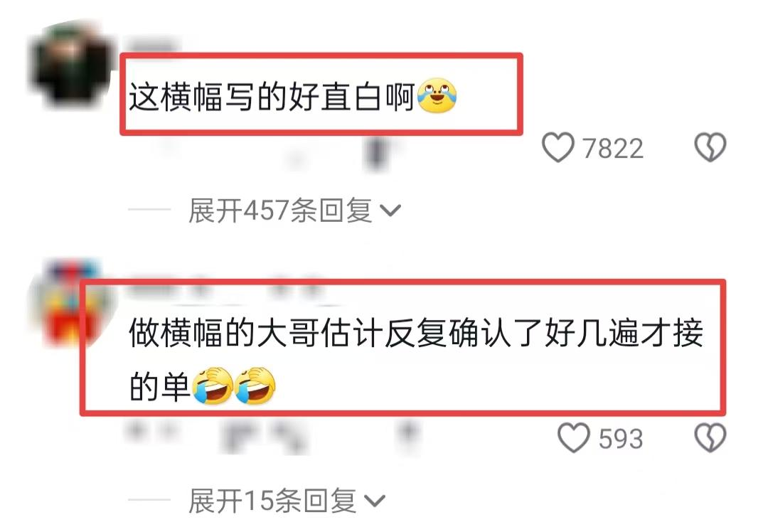The height and width of the screenshot is (532, 768).
Task: Open the 展开457条回复 link
Action: coord(280,211)
